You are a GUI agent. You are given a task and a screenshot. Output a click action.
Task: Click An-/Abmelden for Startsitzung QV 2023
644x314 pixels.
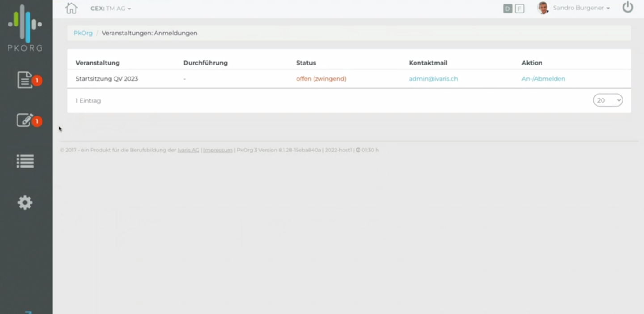(543, 79)
